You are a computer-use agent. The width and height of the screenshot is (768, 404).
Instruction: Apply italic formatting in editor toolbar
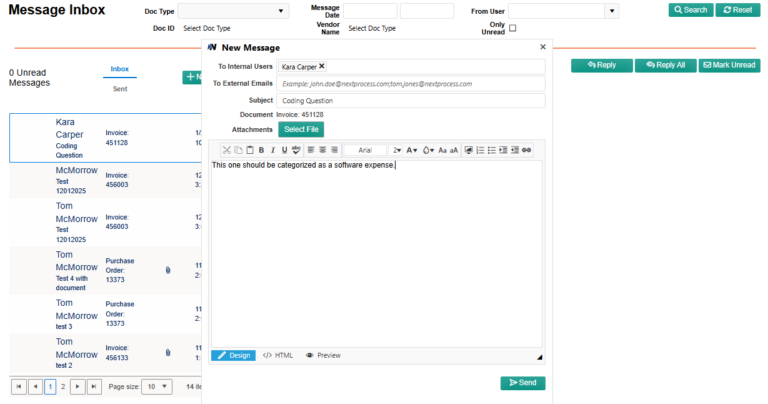(x=272, y=150)
